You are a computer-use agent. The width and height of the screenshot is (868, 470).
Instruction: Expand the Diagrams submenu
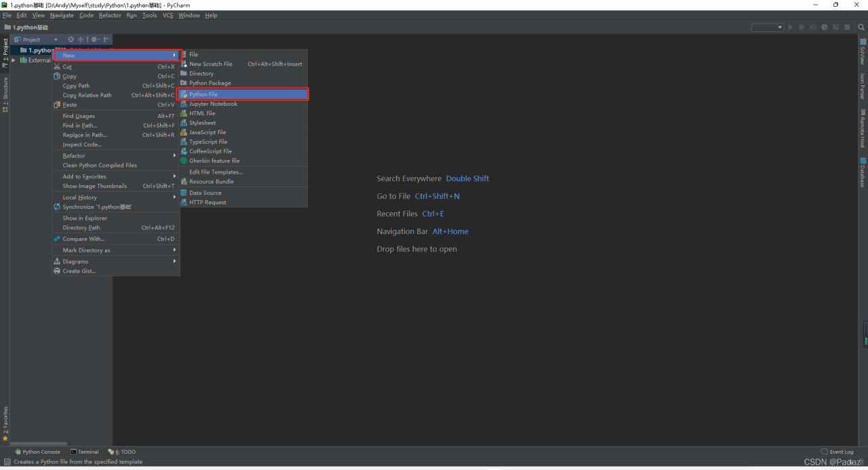(116, 261)
